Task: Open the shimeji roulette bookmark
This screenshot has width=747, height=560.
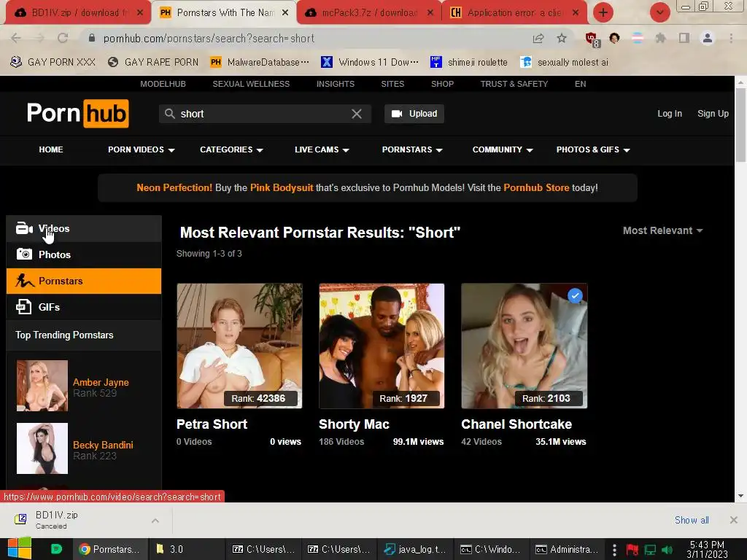Action: [469, 62]
